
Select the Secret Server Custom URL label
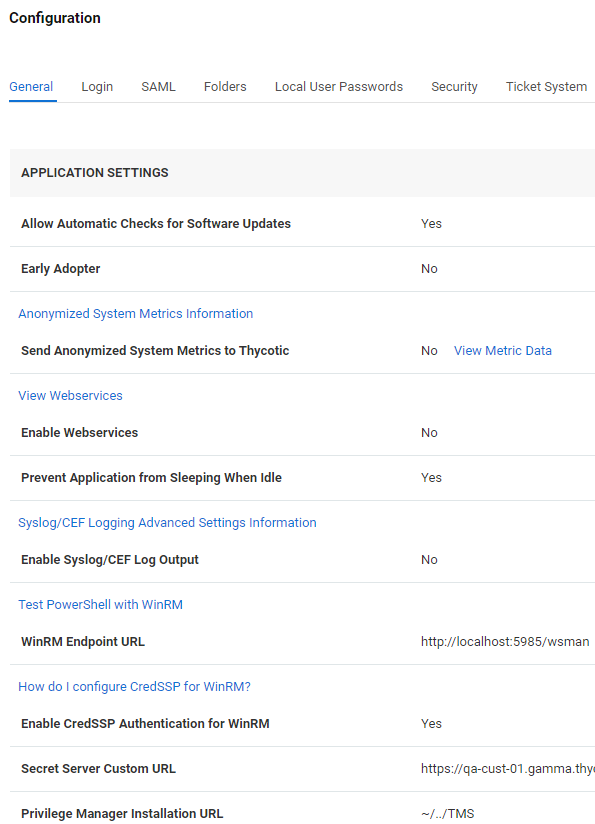98,769
